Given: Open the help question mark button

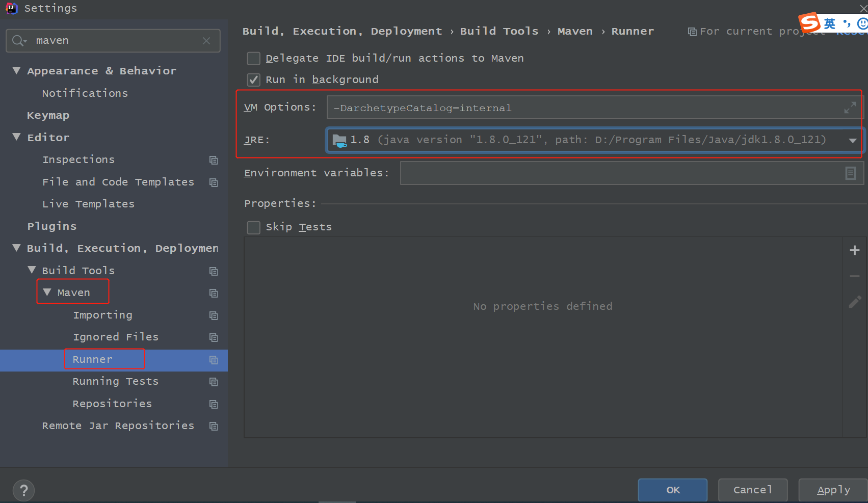Looking at the screenshot, I should [23, 491].
